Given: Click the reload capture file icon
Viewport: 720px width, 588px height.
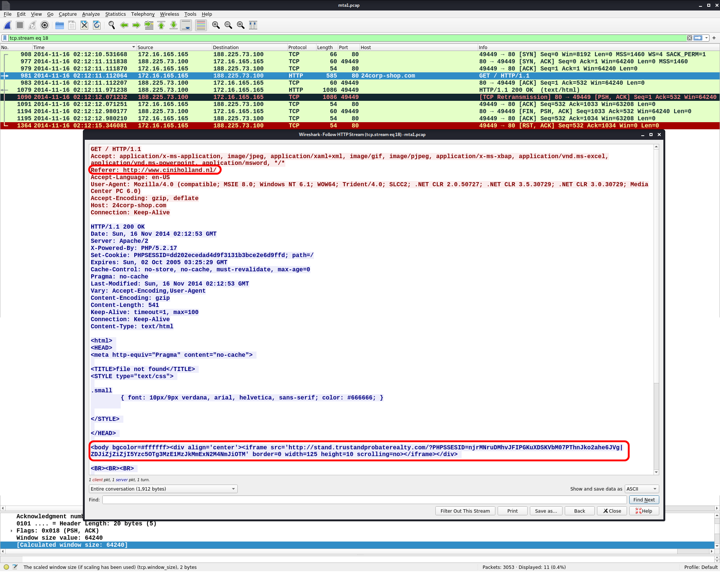Looking at the screenshot, I should [x=97, y=25].
